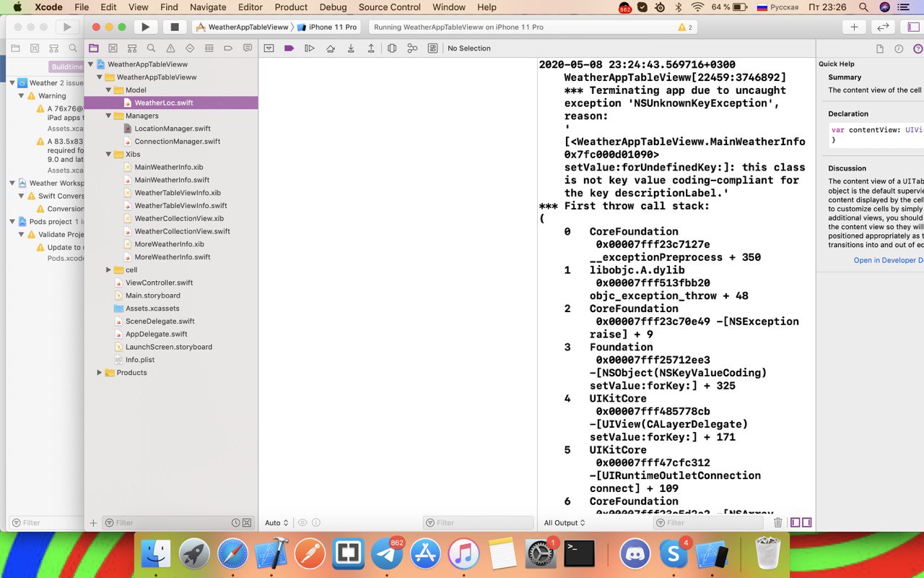Open Debug Memory Graph
Screen dimensions: 924x578
click(x=412, y=48)
